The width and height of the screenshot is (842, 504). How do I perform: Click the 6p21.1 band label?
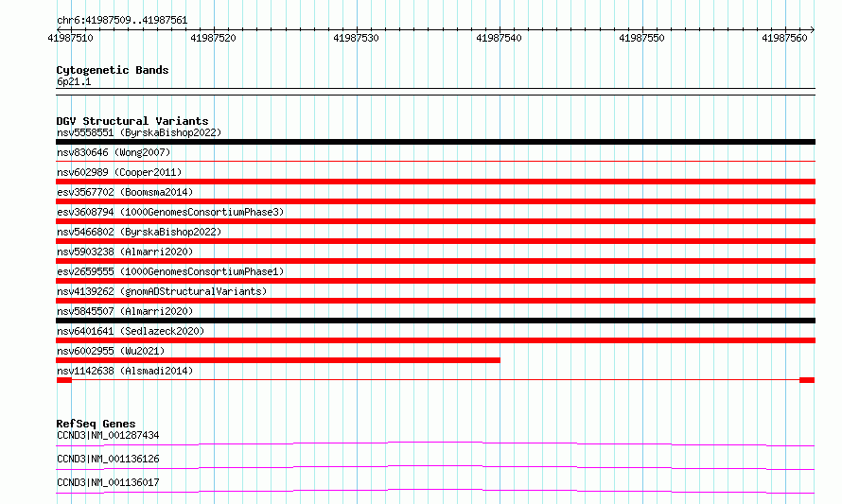[74, 81]
